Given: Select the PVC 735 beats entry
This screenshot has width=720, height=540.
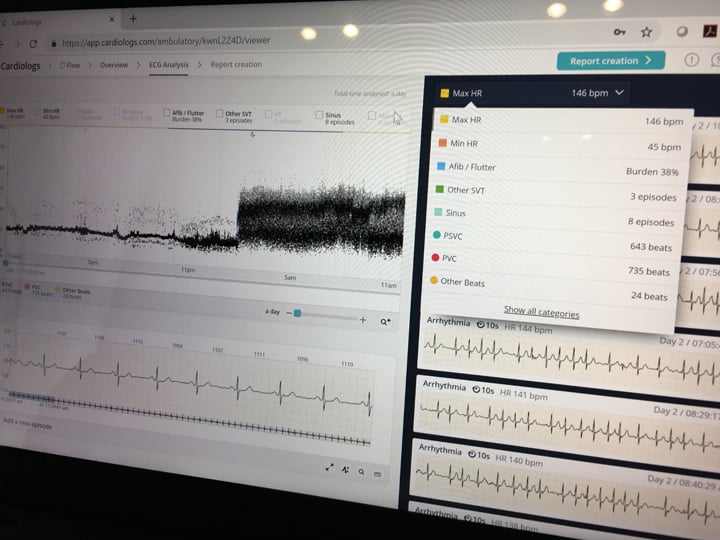Looking at the screenshot, I should point(551,264).
